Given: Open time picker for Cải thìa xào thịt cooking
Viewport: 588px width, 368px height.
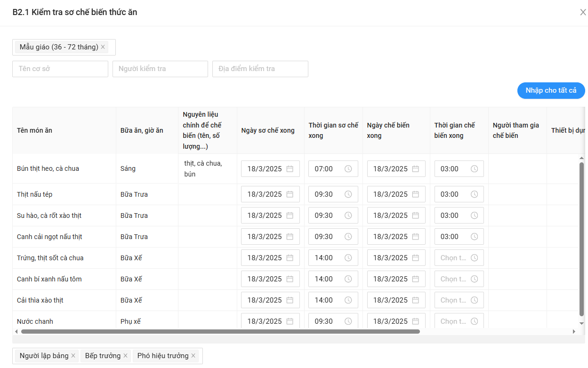Looking at the screenshot, I should point(459,300).
